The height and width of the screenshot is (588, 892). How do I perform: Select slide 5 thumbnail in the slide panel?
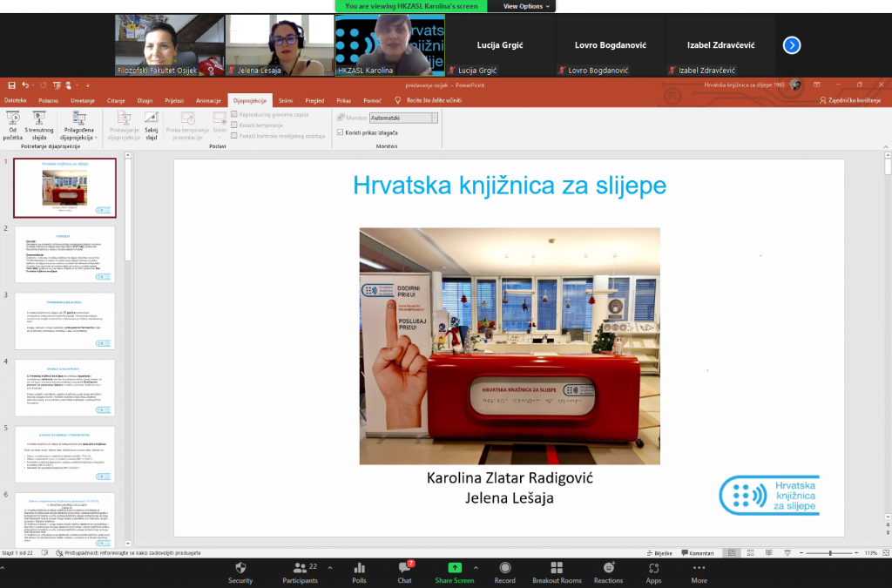(x=64, y=454)
